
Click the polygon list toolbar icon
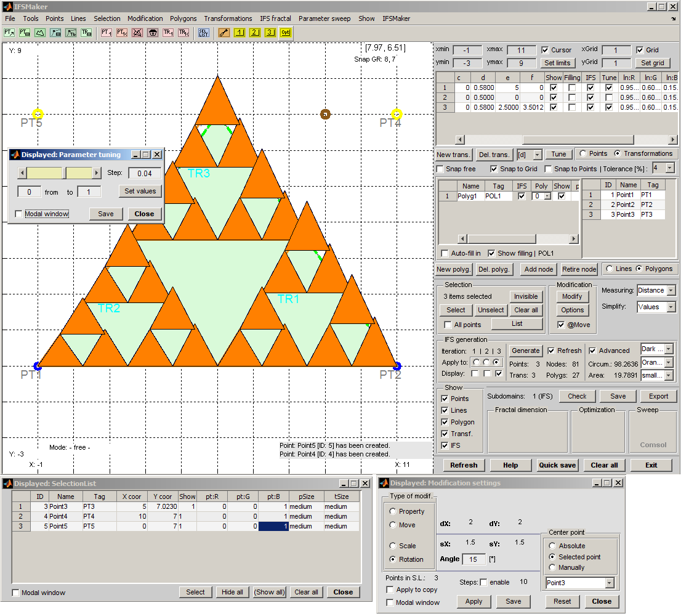coord(55,33)
